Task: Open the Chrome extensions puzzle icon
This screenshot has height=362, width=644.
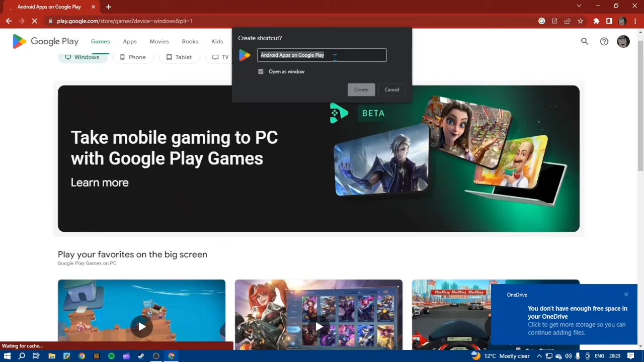Action: point(596,21)
